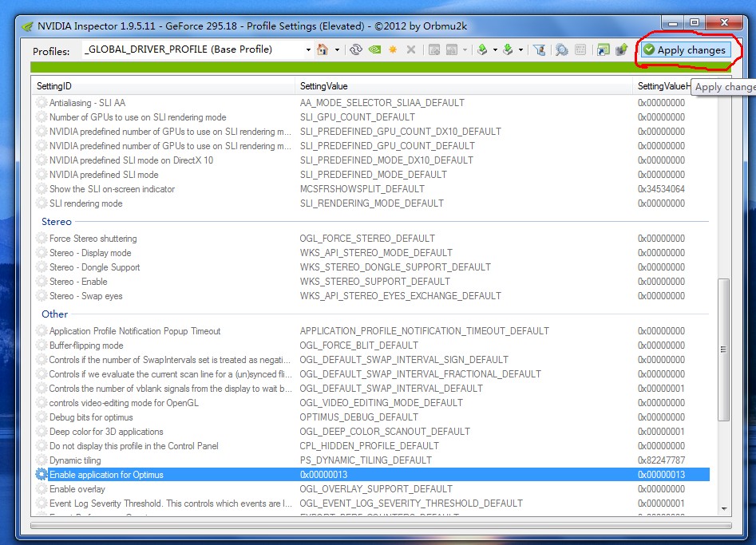Click the home profile icon
The image size is (756, 545).
[323, 49]
